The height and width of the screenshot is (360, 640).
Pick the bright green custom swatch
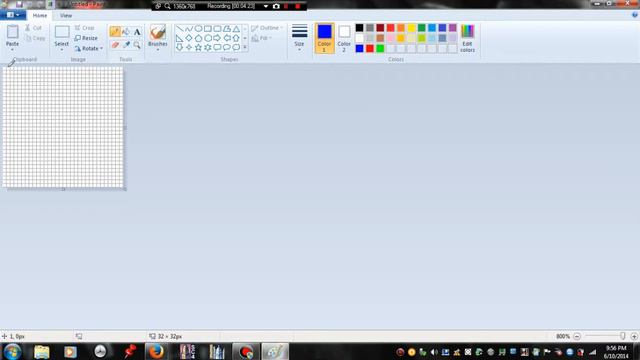click(x=380, y=49)
